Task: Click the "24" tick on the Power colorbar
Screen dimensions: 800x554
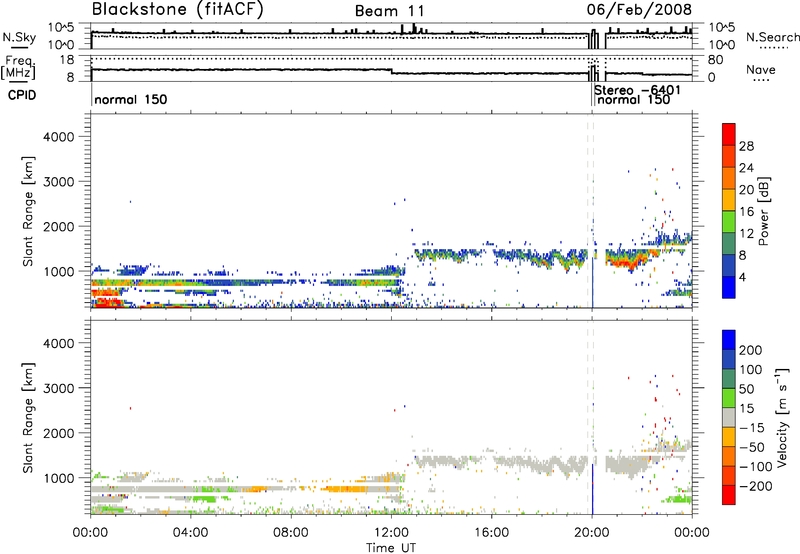Action: click(746, 168)
